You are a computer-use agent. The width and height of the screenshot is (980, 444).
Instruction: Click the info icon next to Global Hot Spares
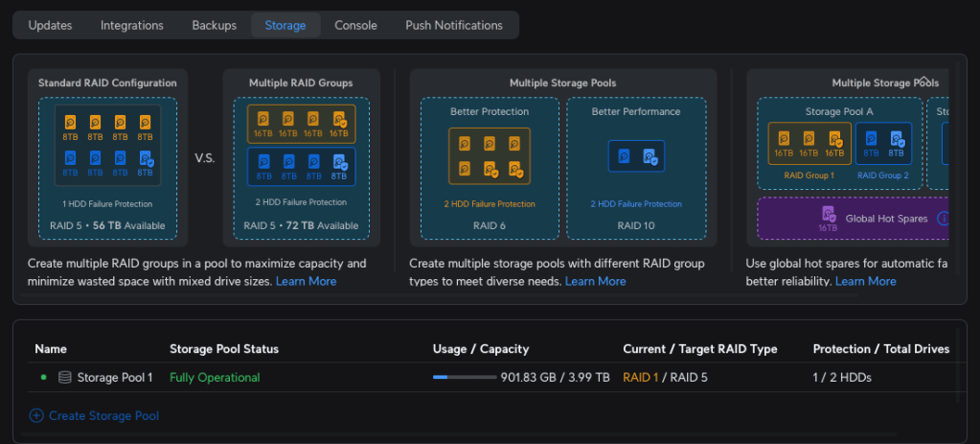pos(943,219)
